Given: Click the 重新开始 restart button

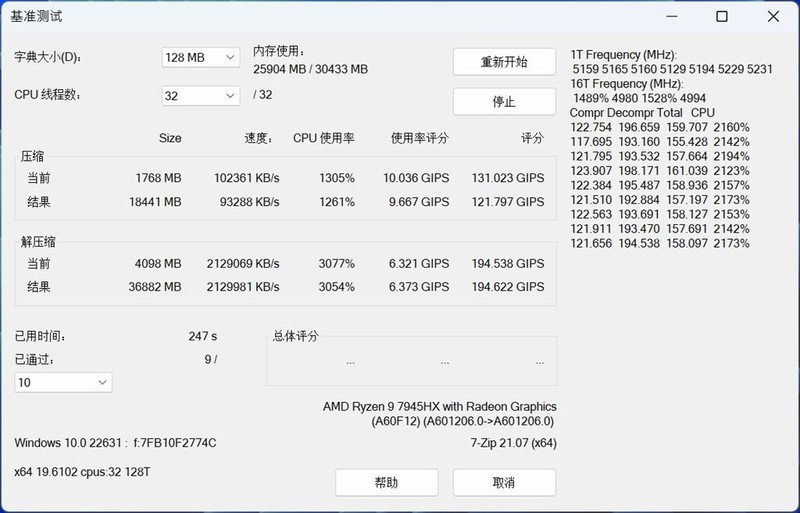Looking at the screenshot, I should (504, 62).
